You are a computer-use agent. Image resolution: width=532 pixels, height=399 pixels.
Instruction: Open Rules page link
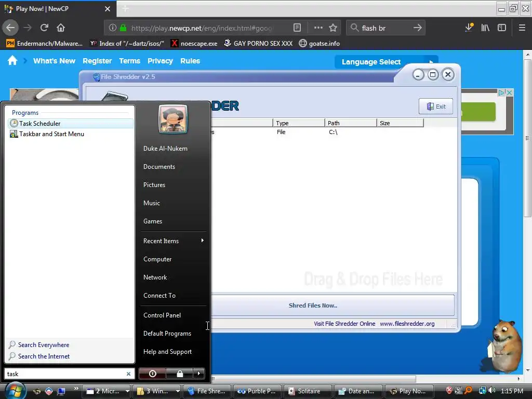point(190,61)
